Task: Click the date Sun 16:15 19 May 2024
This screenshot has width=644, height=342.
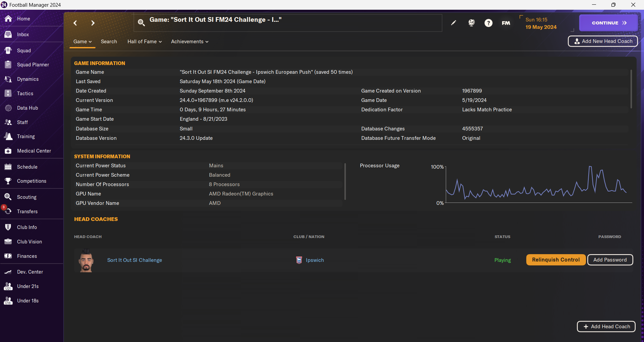Action: click(x=541, y=23)
